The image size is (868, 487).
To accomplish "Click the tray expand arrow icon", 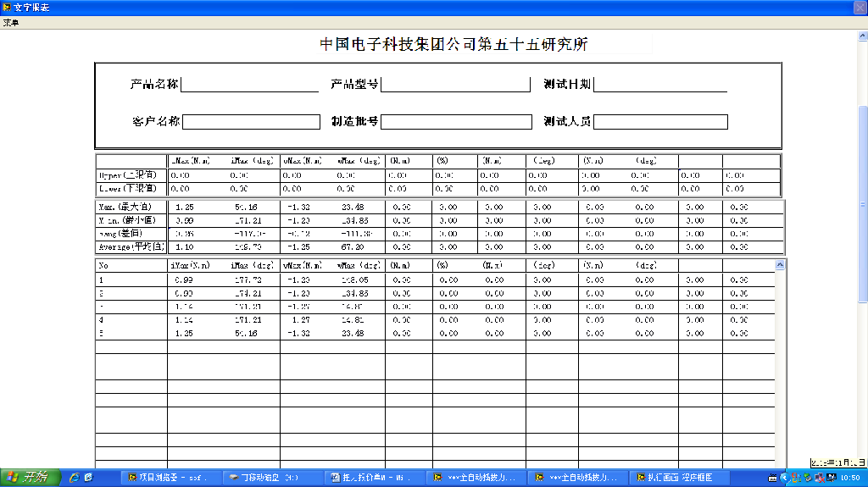I will coord(783,478).
